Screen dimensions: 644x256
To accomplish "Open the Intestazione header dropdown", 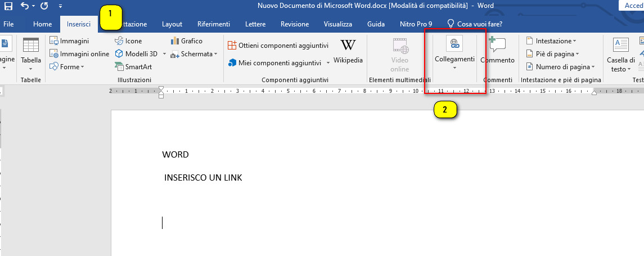I will pos(551,41).
